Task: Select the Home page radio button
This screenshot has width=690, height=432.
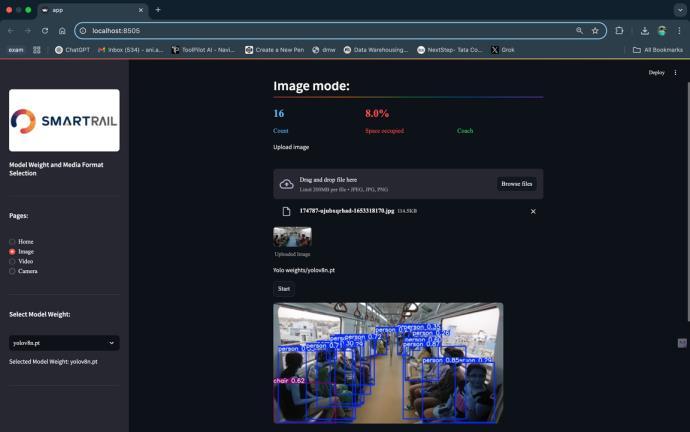Action: pyautogui.click(x=12, y=242)
